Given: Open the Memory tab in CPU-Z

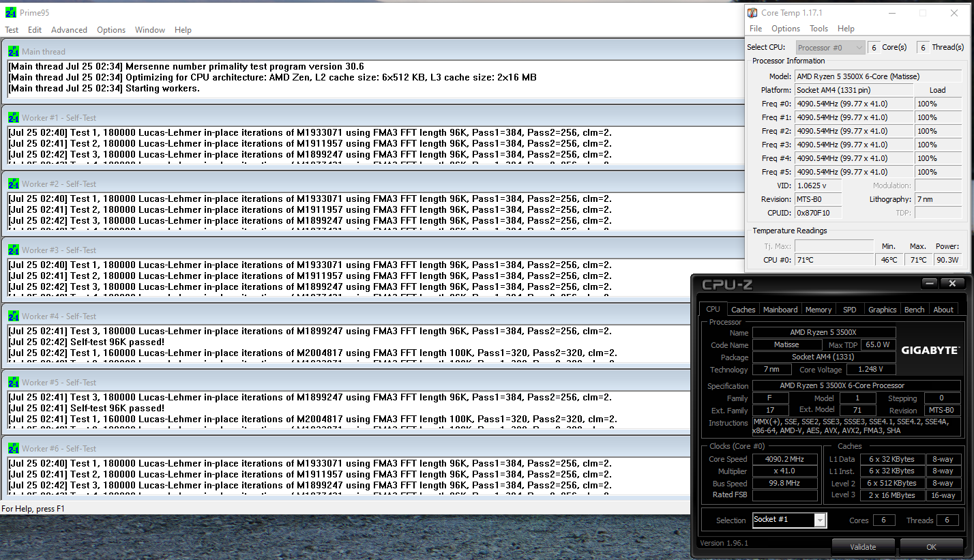Looking at the screenshot, I should pos(818,310).
